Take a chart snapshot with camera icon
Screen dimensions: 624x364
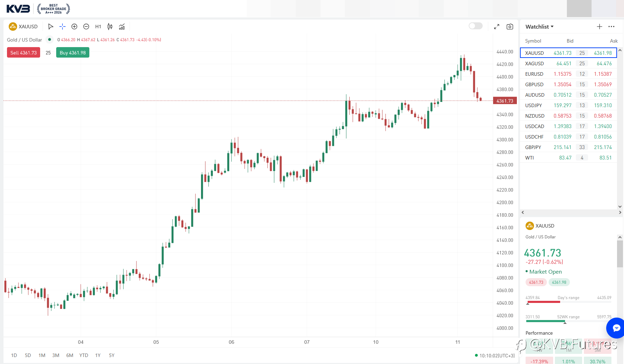pyautogui.click(x=510, y=27)
